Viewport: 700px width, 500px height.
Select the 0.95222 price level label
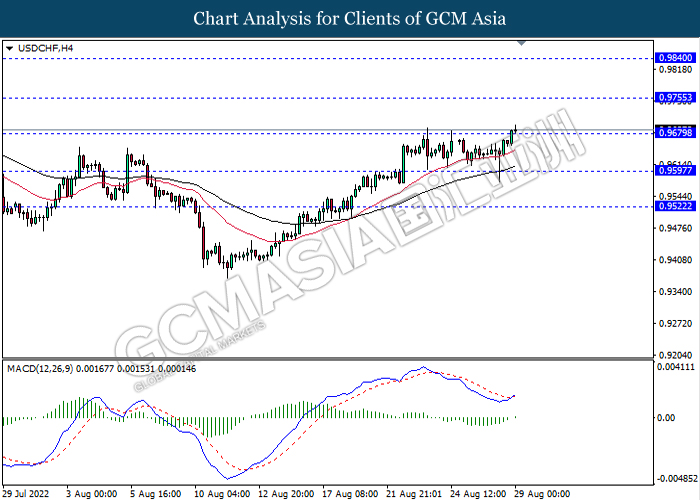[675, 206]
